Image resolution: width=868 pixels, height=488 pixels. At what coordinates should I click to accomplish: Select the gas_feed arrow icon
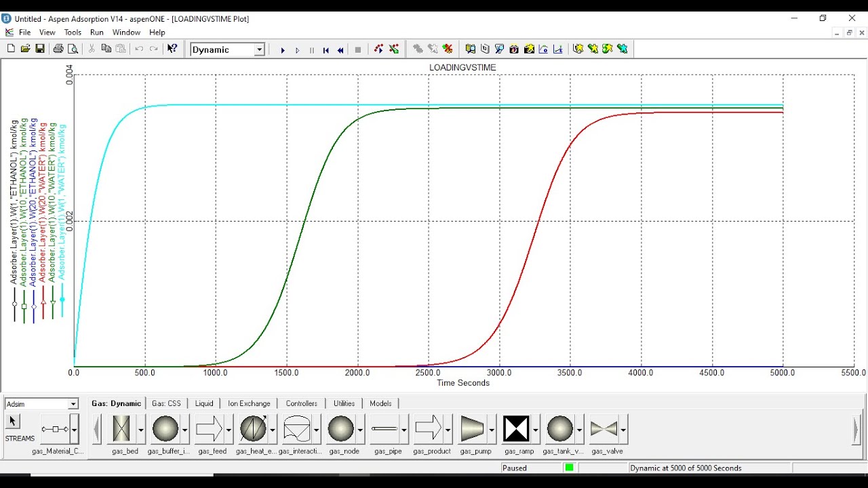pos(209,428)
